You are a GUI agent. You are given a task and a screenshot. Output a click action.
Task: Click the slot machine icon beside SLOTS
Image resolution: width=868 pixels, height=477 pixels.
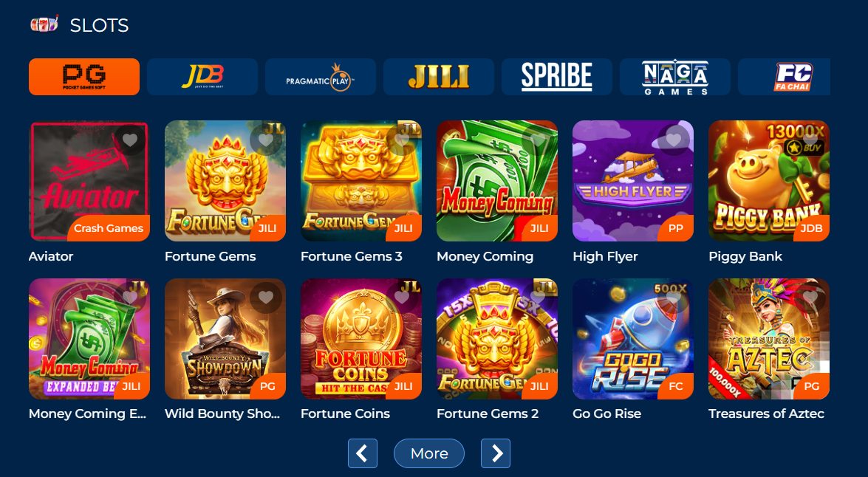[x=44, y=24]
